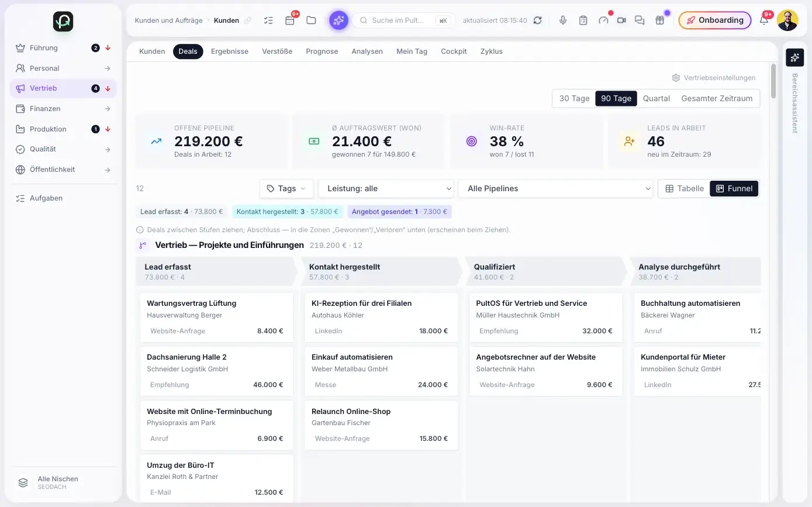The height and width of the screenshot is (507, 812).
Task: Click Kunden und Aufträge breadcrumb
Action: pos(168,20)
